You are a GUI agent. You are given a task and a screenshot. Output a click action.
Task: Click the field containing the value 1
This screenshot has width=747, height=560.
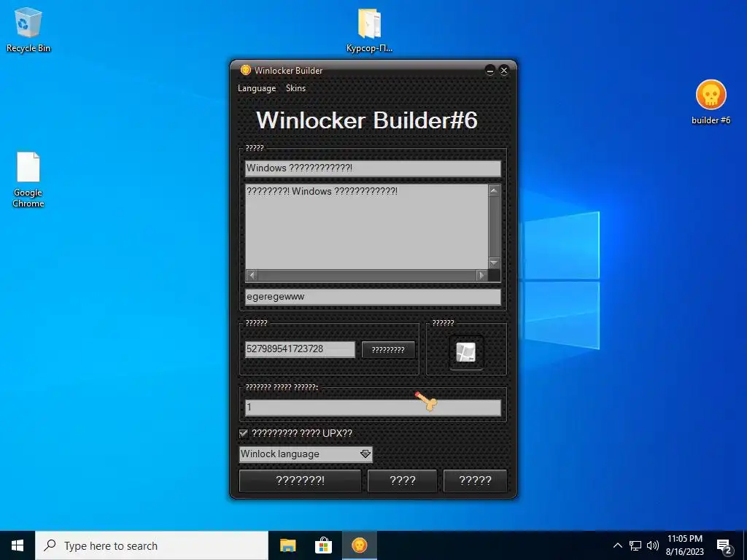coord(373,407)
